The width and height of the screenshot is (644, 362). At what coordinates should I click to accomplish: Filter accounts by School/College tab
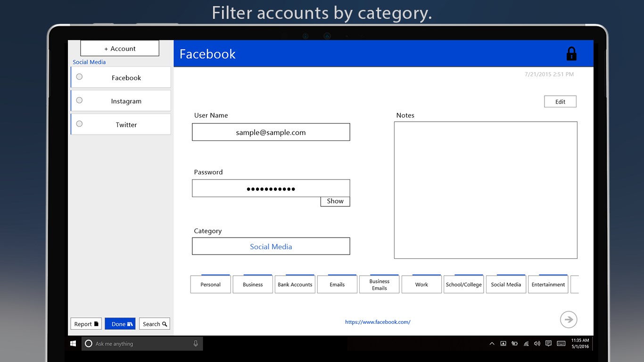[464, 284]
